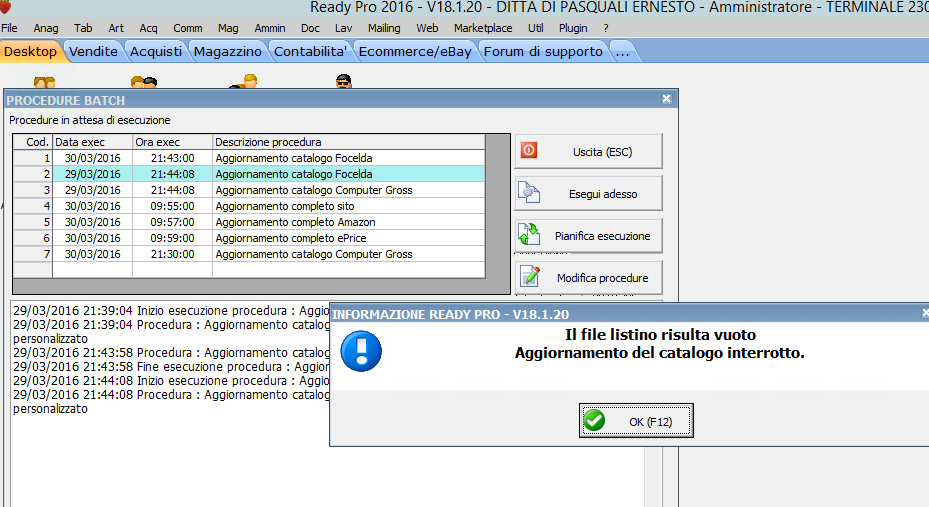Click the Modifica procedure button
The width and height of the screenshot is (929, 507).
(588, 277)
